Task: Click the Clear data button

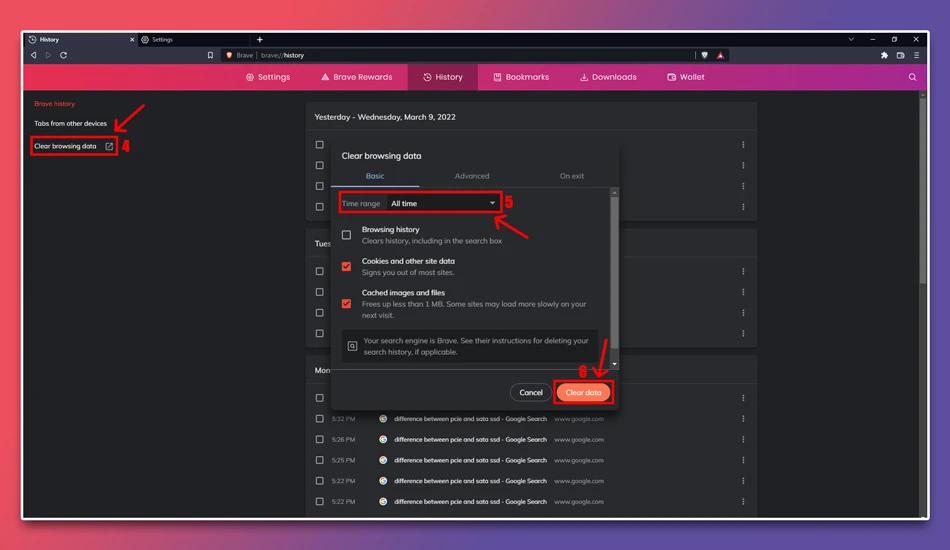Action: (x=583, y=393)
